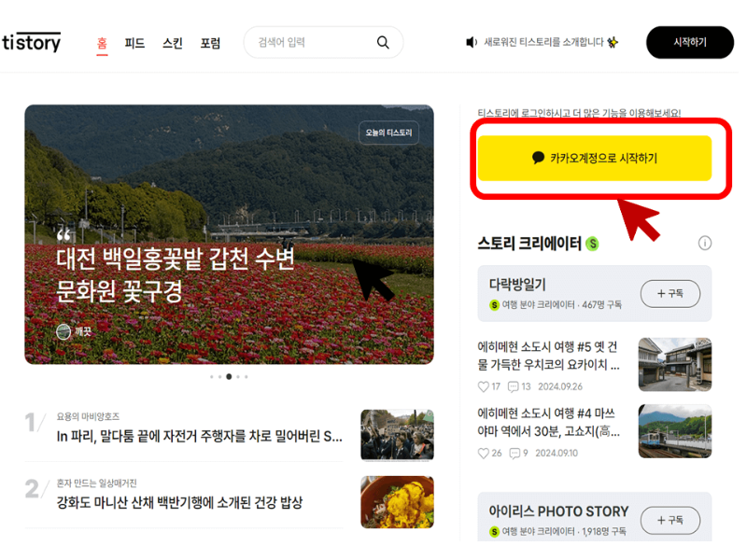Click the speaker announcement icon
Viewport: 747px width, 560px height.
point(472,42)
